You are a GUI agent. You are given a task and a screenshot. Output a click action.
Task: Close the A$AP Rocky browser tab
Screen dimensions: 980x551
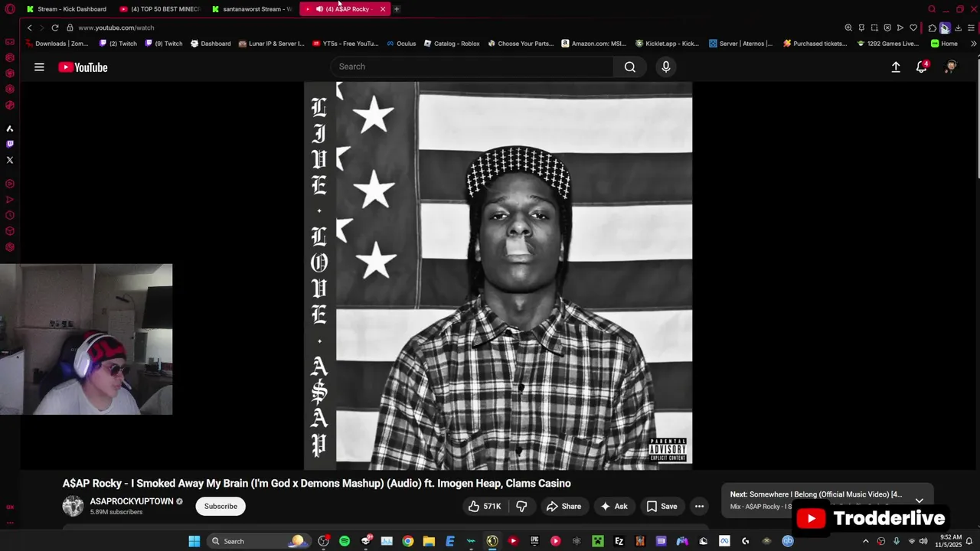pos(383,9)
